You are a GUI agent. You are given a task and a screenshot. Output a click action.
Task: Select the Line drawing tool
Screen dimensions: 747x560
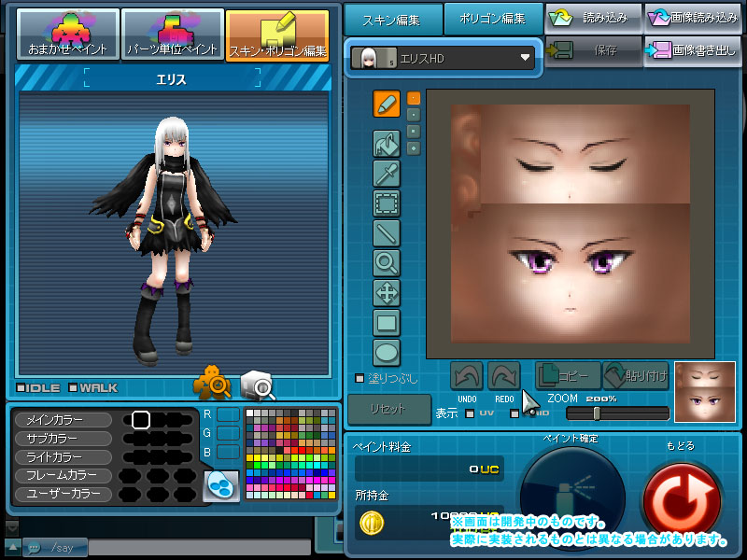[387, 233]
